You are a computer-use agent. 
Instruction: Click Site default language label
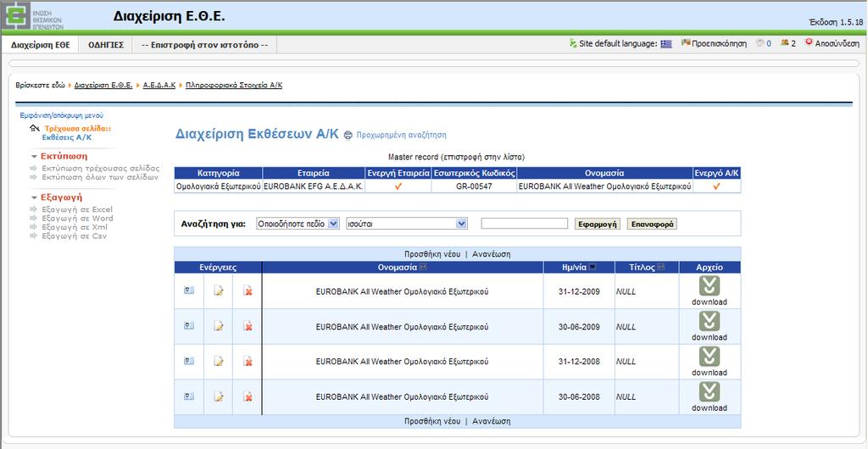click(618, 44)
